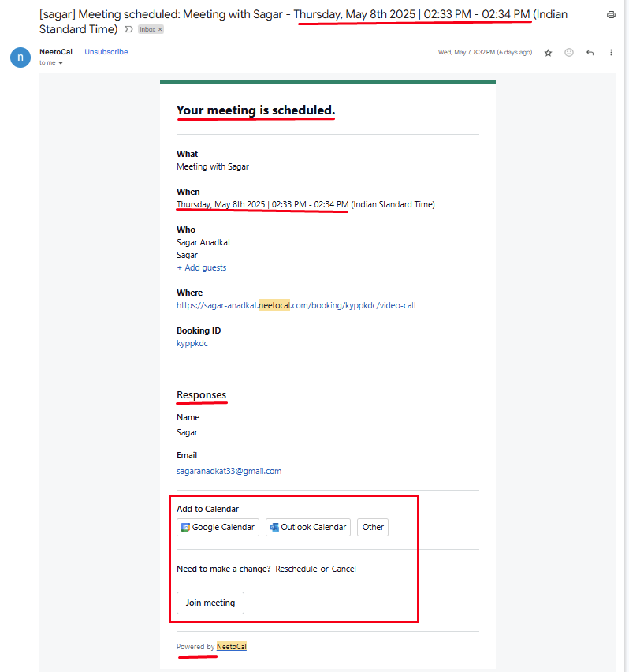Click the sagaranadkat33@gmail.com email link
Viewport: 629px width, 672px height.
[229, 471]
